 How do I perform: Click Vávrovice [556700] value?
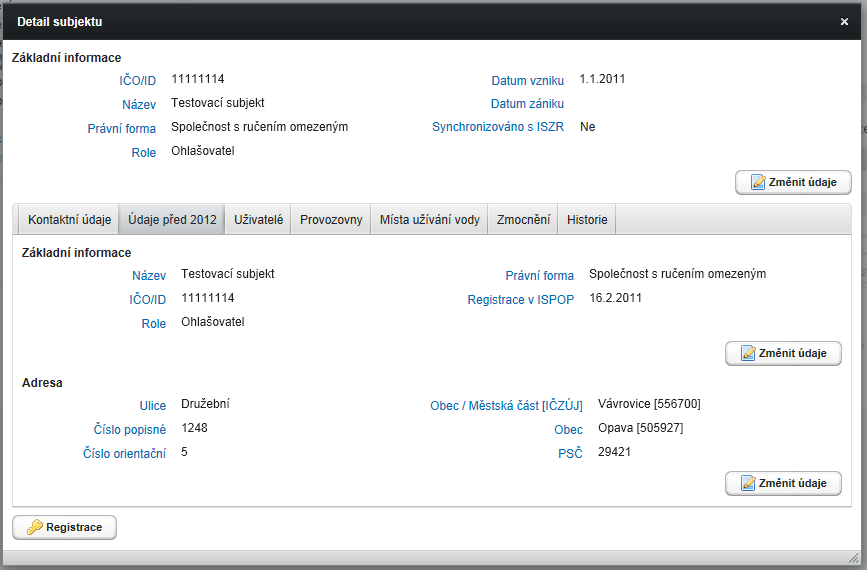click(x=649, y=404)
